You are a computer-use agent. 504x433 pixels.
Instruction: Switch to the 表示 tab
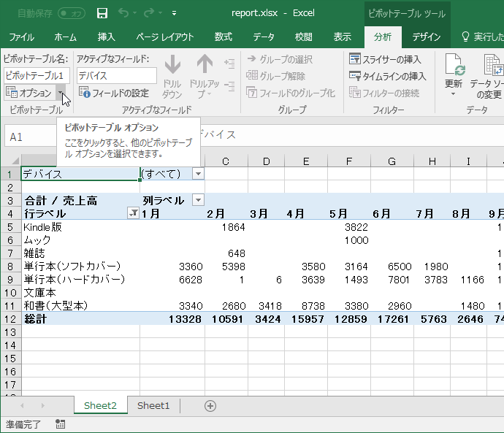pos(343,37)
